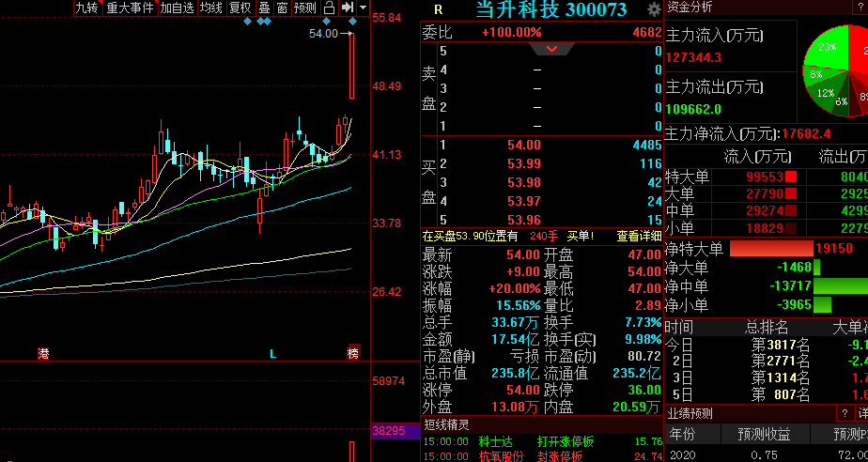This screenshot has height=462, width=868.
Task: Open the 重大事件 menu
Action: [130, 8]
